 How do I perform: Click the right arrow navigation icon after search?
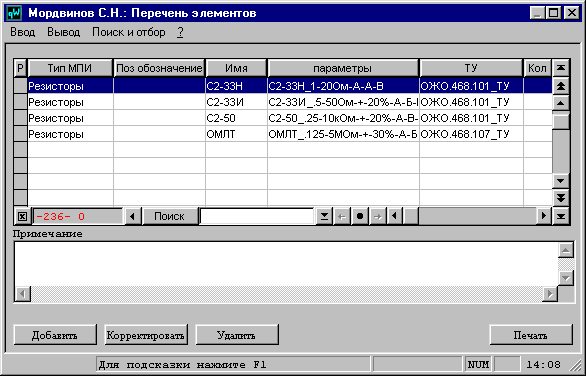click(377, 216)
